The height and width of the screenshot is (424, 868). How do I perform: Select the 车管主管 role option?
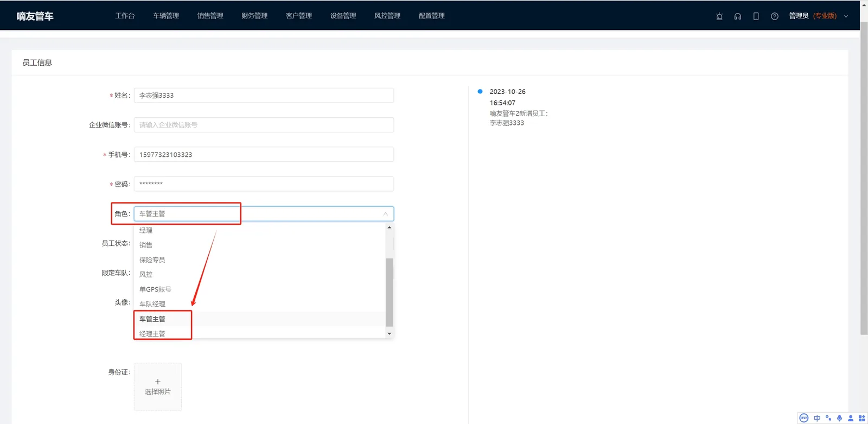tap(259, 319)
